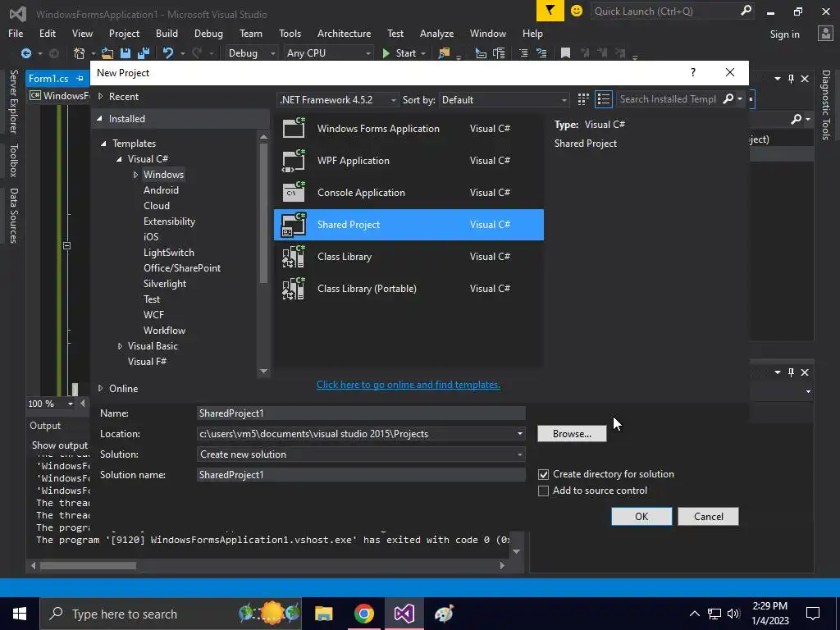Select the Silverlight tree item
Viewport: 840px width, 630px height.
pos(164,283)
